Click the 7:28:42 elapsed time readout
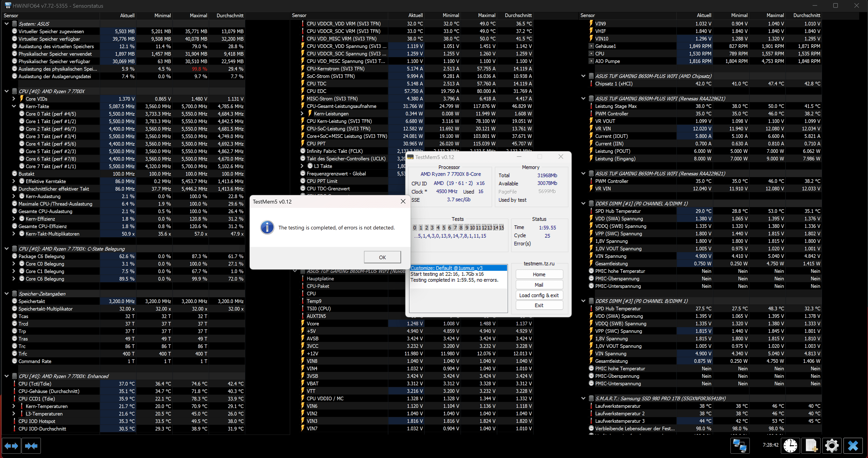This screenshot has height=458, width=868. coord(770,445)
